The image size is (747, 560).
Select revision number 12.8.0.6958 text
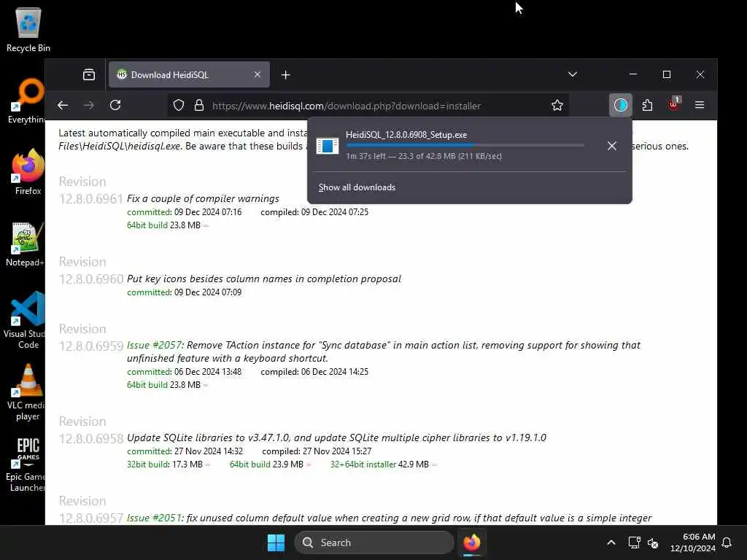click(x=91, y=438)
